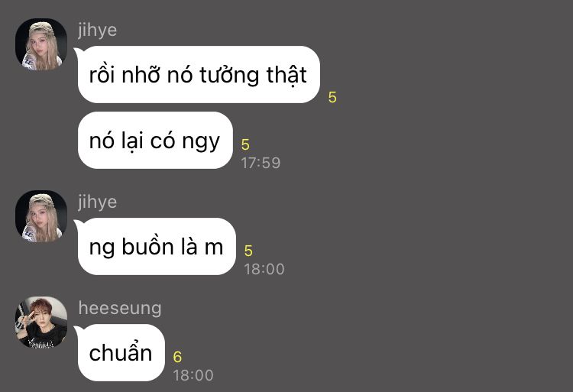This screenshot has height=392, width=573.
Task: Tap unread count 5 next to 'ng buồn là m'
Action: point(248,251)
